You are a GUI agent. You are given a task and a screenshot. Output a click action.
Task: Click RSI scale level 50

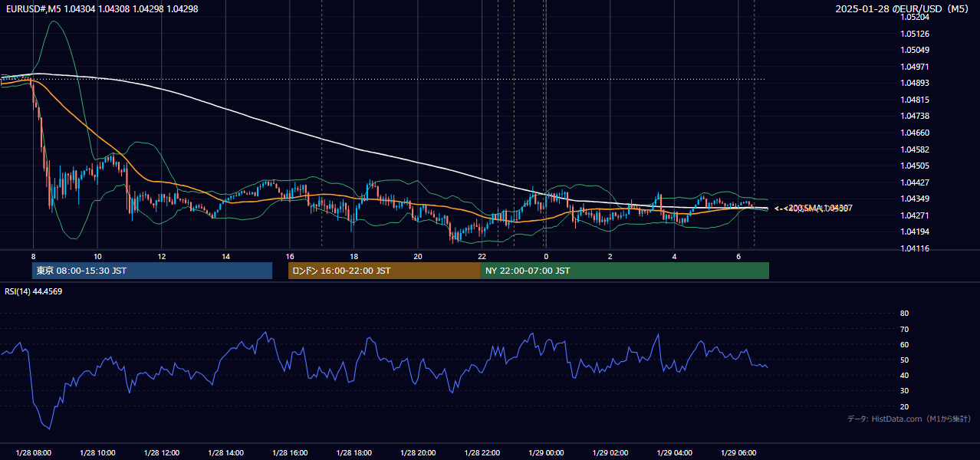[x=904, y=360]
